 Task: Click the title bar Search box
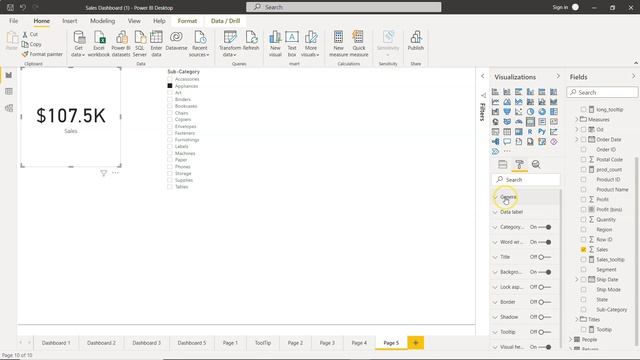[x=344, y=7]
